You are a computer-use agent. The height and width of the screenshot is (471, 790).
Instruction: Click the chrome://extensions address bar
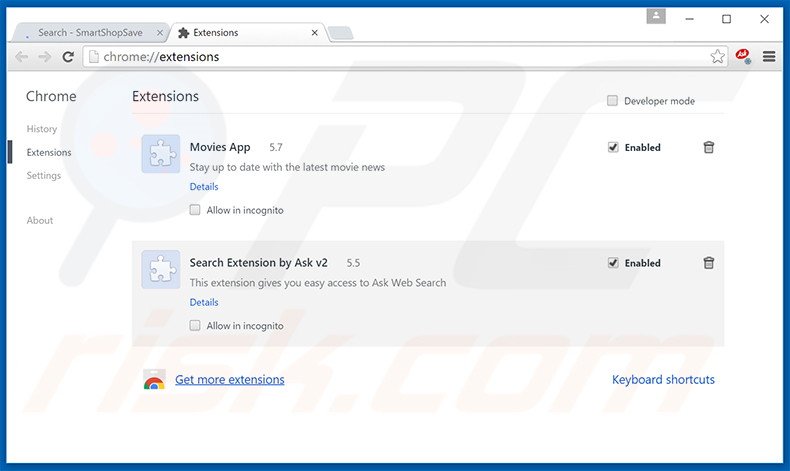(400, 57)
